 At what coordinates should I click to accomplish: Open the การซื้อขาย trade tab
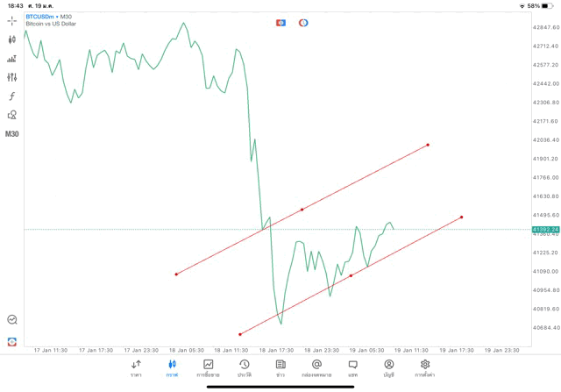pyautogui.click(x=209, y=367)
